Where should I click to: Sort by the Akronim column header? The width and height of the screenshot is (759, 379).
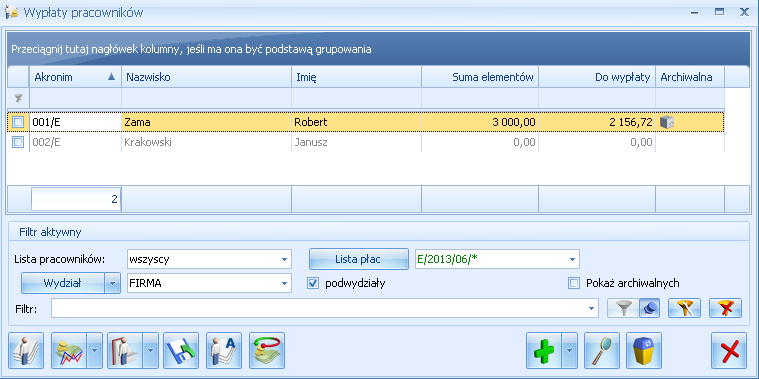(x=75, y=77)
